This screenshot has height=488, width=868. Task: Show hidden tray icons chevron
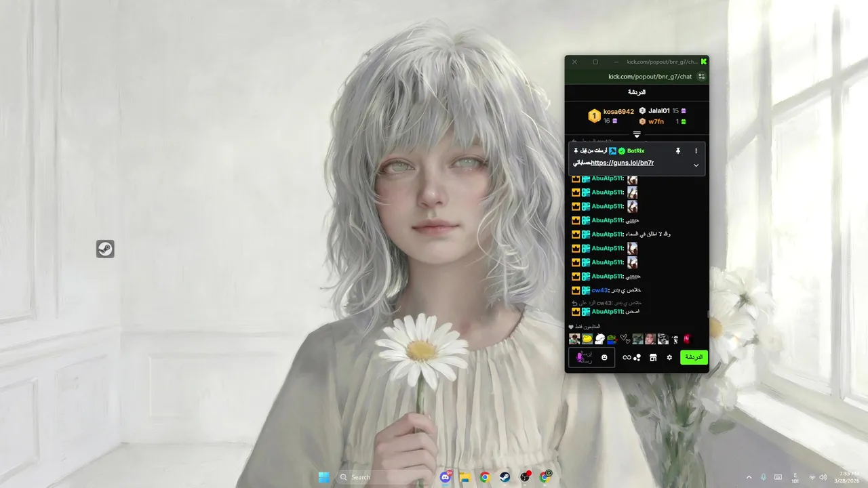pyautogui.click(x=749, y=477)
